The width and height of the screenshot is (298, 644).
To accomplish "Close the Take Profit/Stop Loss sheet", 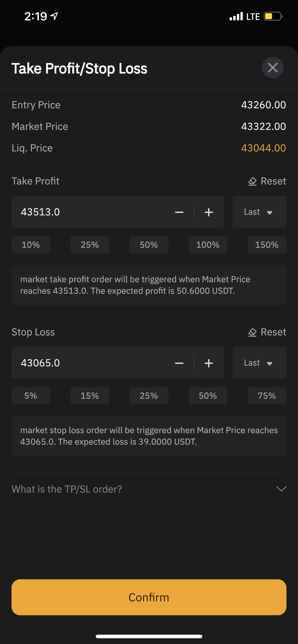I will coord(273,68).
